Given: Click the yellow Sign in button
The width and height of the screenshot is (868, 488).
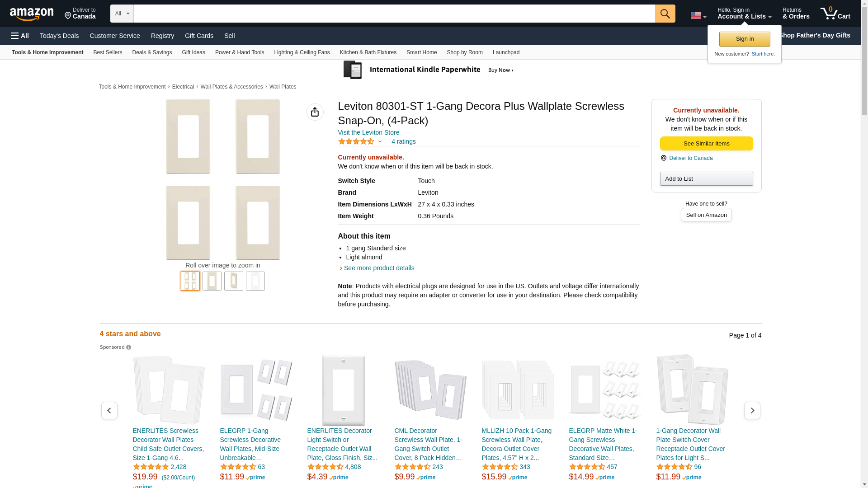Looking at the screenshot, I should pos(745,39).
